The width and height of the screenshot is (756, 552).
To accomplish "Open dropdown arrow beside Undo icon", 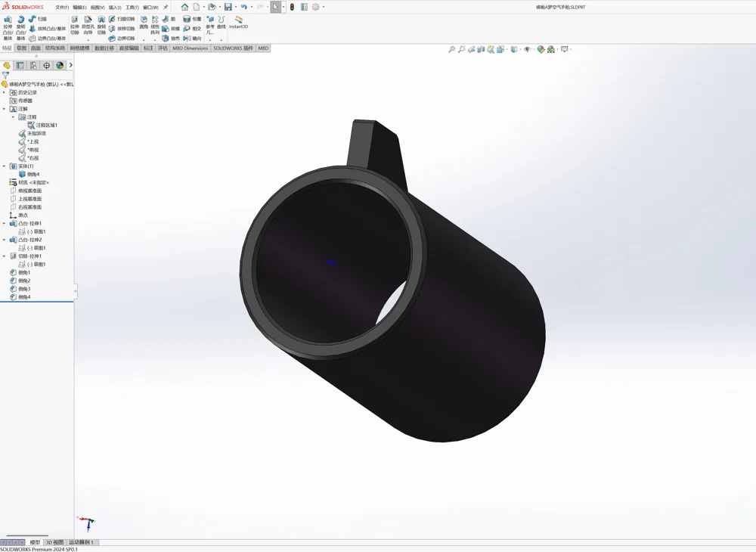I will pyautogui.click(x=251, y=7).
